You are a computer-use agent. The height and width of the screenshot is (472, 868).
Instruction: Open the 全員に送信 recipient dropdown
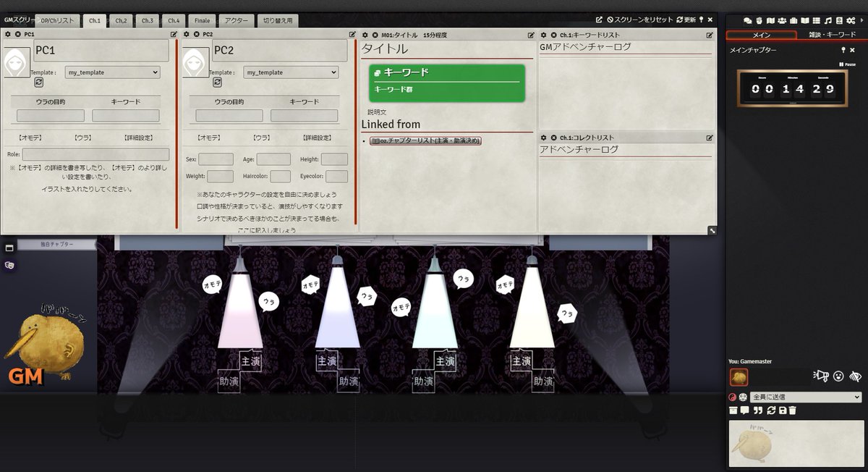806,397
